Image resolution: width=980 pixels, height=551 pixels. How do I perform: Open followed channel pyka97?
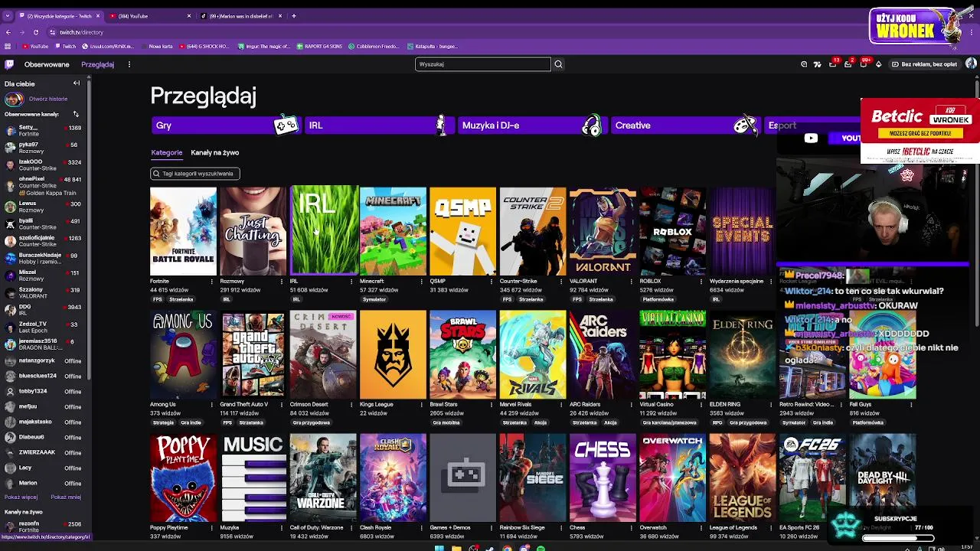coord(43,147)
